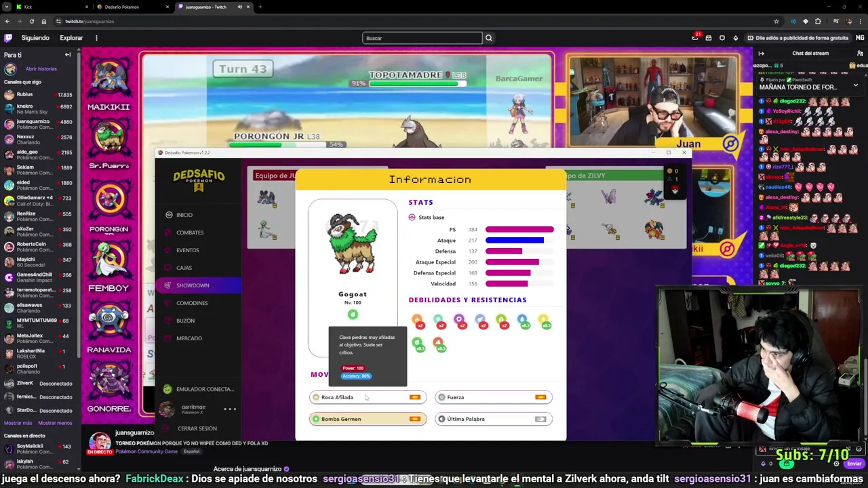This screenshot has height=488, width=868.
Task: Select the Última Palabra move
Action: pos(493,419)
